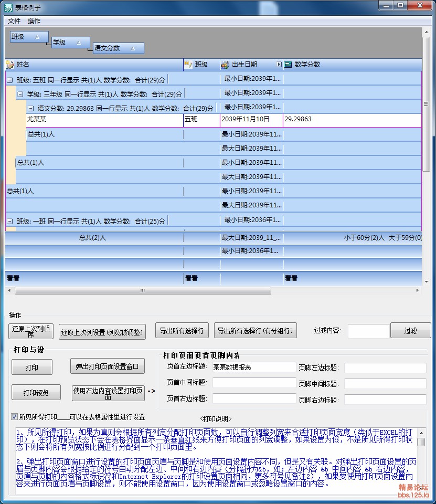Click the 班级 column header icon
Image resolution: width=436 pixels, height=504 pixels.
(189, 65)
